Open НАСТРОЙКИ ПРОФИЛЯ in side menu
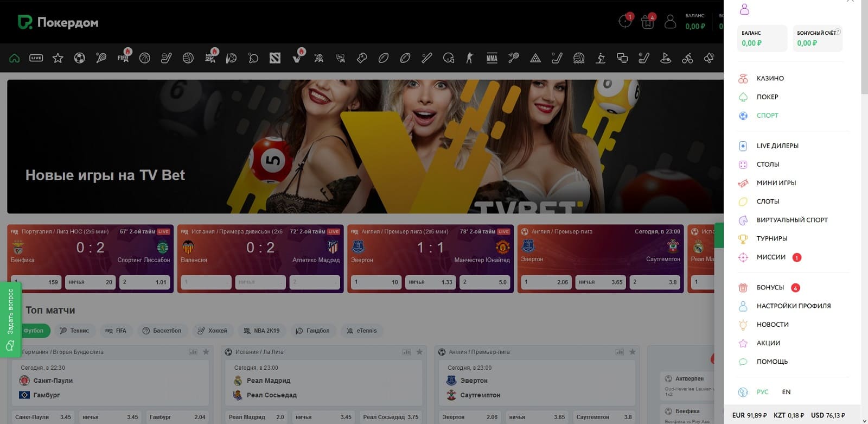The image size is (868, 424). (x=793, y=306)
